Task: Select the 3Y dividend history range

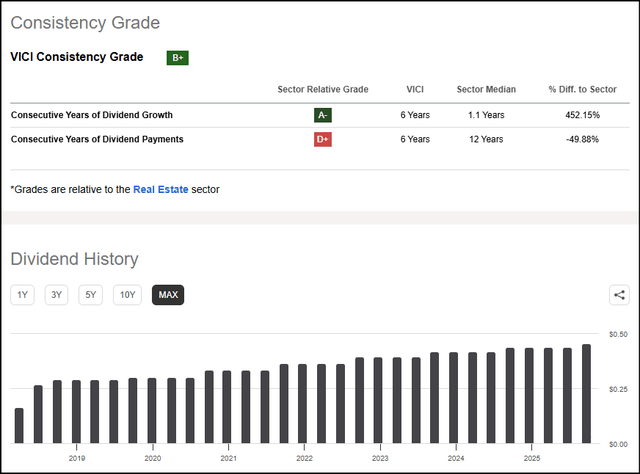Action: (x=56, y=295)
